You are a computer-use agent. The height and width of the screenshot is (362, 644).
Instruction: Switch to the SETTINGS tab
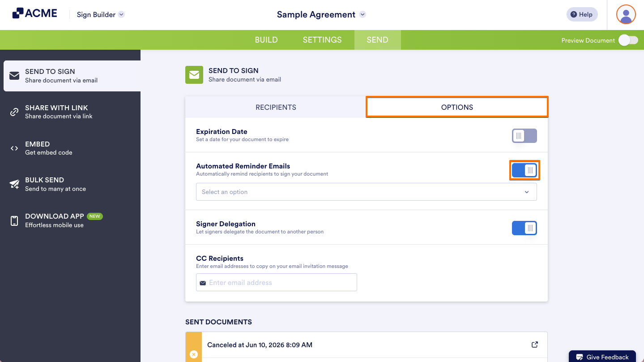point(322,40)
